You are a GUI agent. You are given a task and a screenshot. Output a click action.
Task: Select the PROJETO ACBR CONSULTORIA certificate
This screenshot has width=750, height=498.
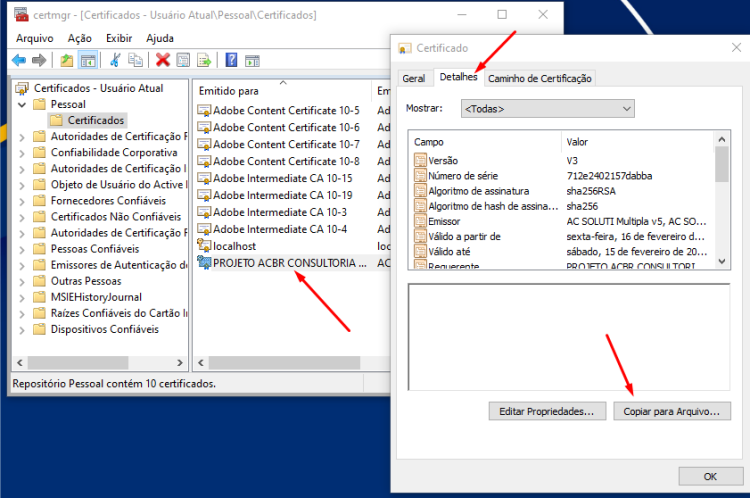289,263
